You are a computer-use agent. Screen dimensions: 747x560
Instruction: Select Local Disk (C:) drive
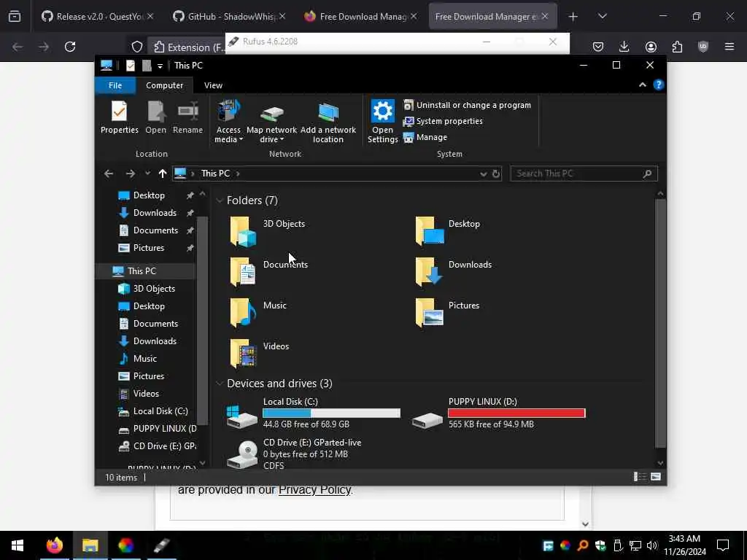tap(314, 413)
